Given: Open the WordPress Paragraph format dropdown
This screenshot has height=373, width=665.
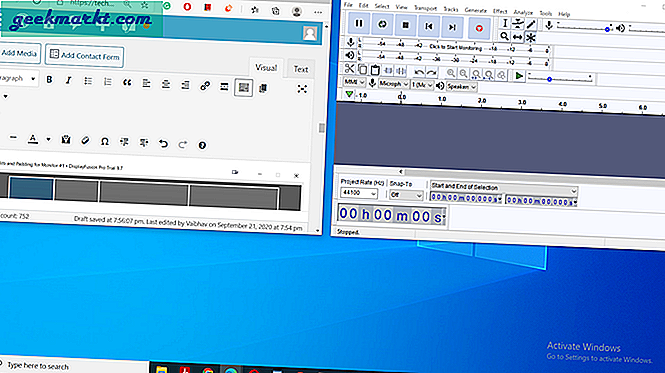Looking at the screenshot, I should (18, 79).
